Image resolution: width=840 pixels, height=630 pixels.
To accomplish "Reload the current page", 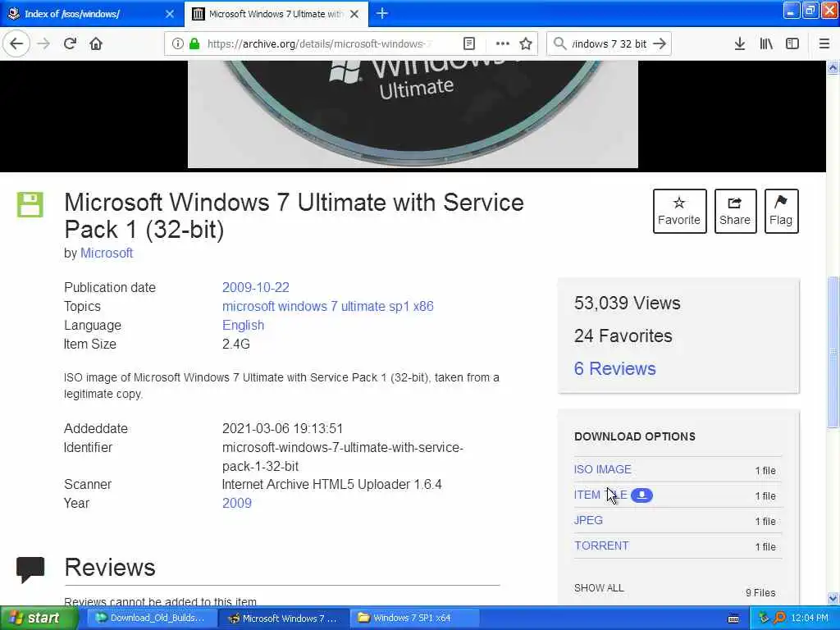I will coord(70,43).
